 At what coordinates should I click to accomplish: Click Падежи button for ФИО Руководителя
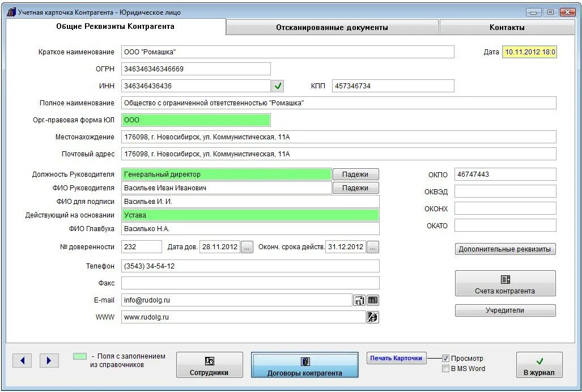click(355, 188)
